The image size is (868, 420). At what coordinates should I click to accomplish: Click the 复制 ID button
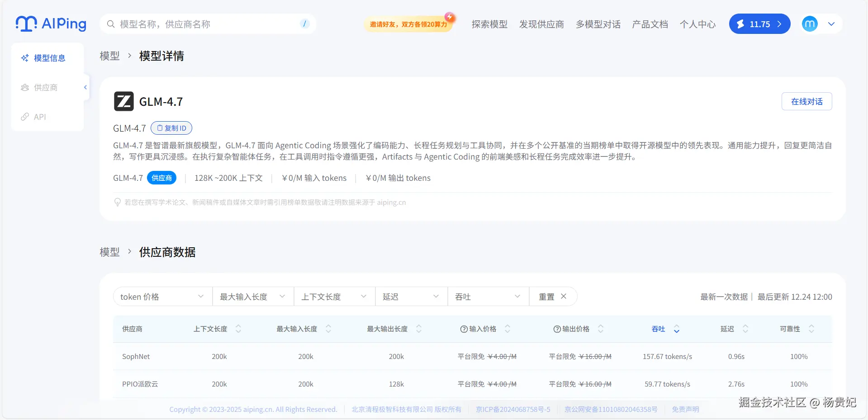coord(171,128)
